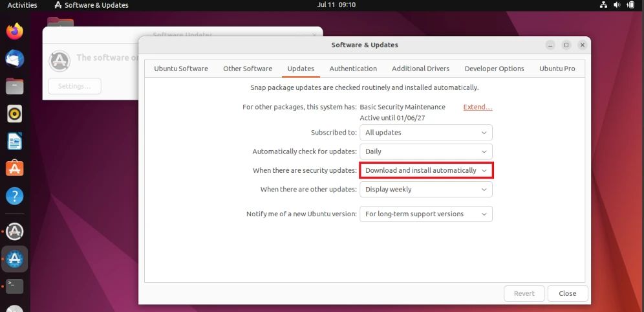Open the clock and calendar panel
The height and width of the screenshot is (312, 644).
click(x=336, y=5)
